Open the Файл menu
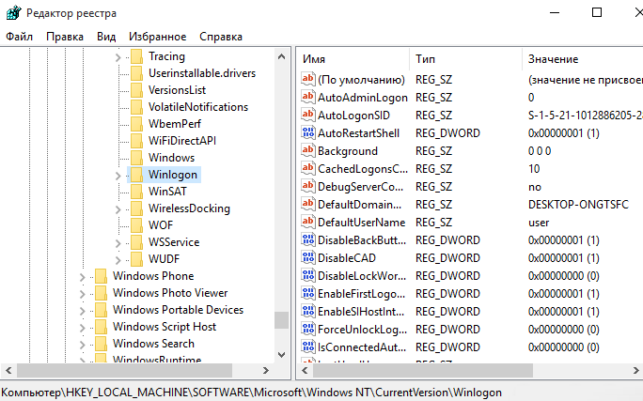643x401 pixels. point(19,36)
